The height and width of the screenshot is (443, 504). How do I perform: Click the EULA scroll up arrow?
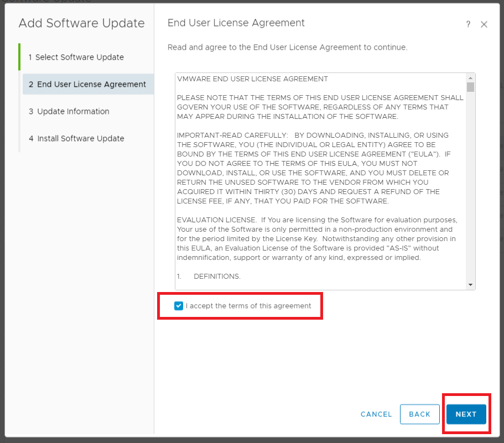pos(470,78)
